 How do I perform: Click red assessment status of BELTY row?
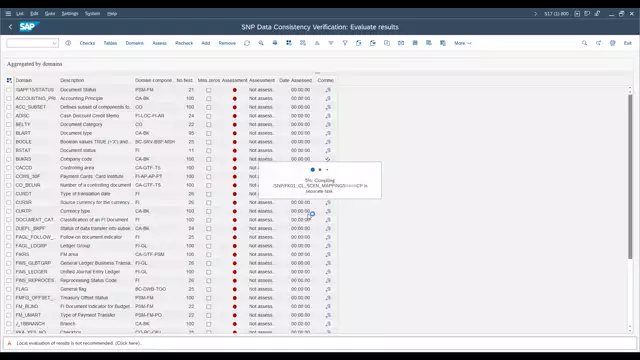[235, 124]
